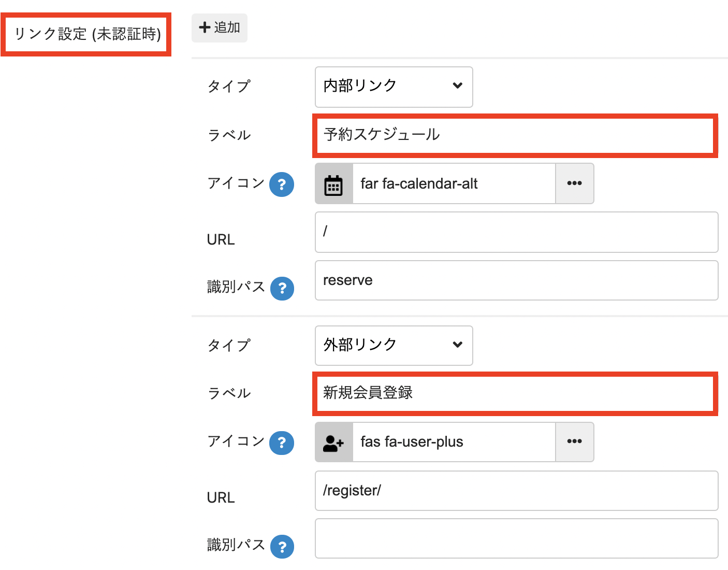Focus the far fa-calendar-alt icon field
The width and height of the screenshot is (728, 570).
[454, 184]
